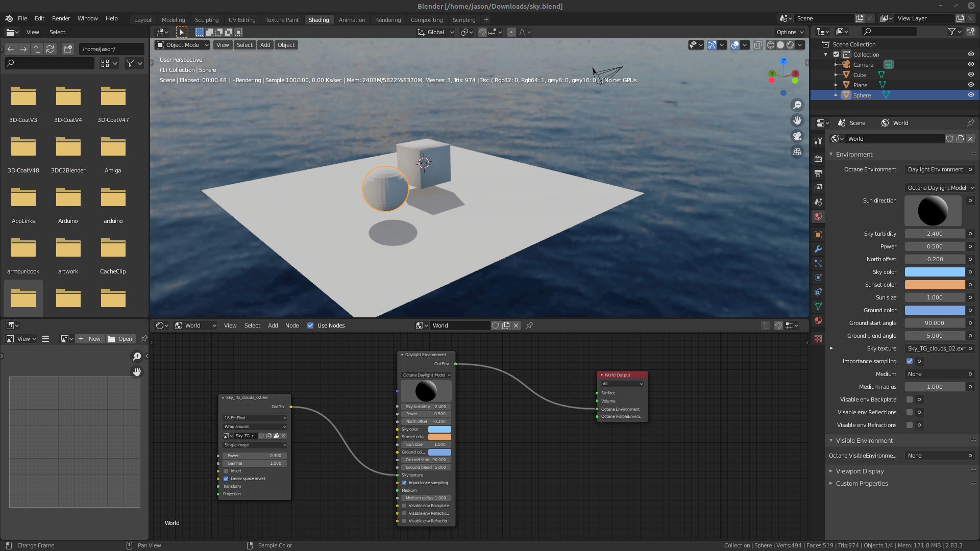
Task: Click the New image button
Action: coord(90,339)
